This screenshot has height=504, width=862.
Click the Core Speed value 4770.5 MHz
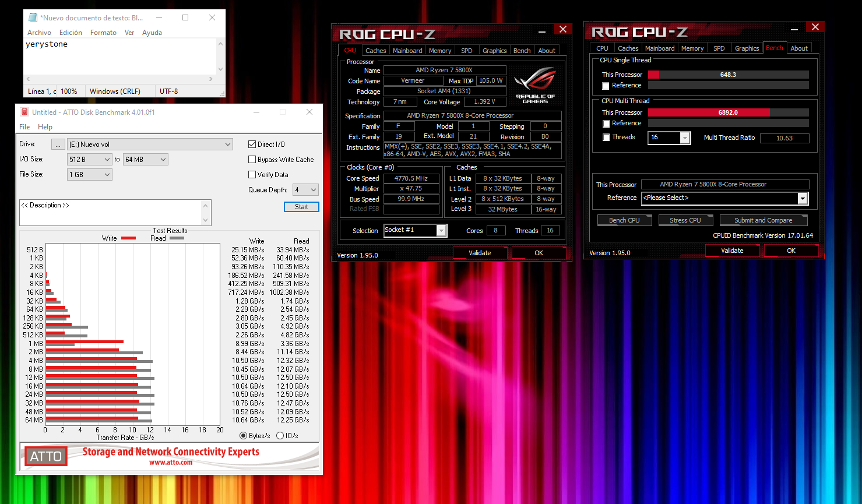pos(411,178)
